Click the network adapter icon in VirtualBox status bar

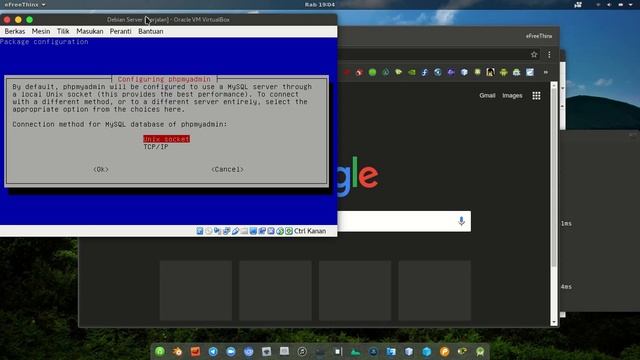(227, 231)
